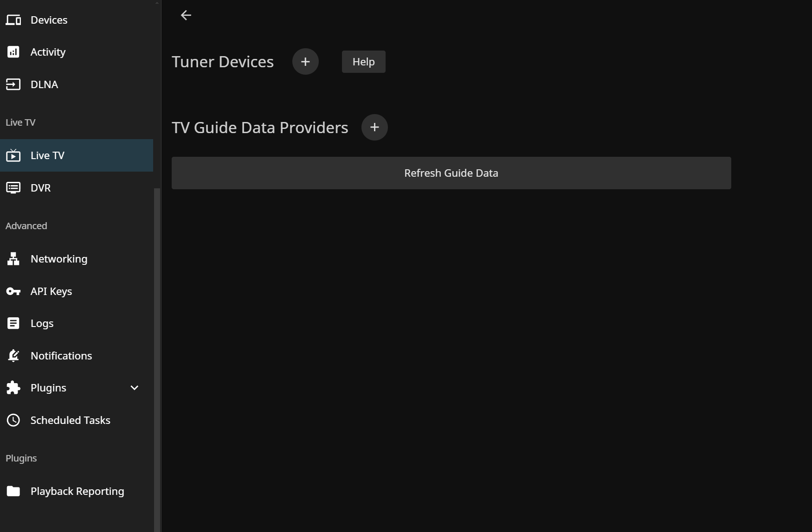Add a TV guide data provider
Image resolution: width=812 pixels, height=532 pixels.
tap(374, 128)
